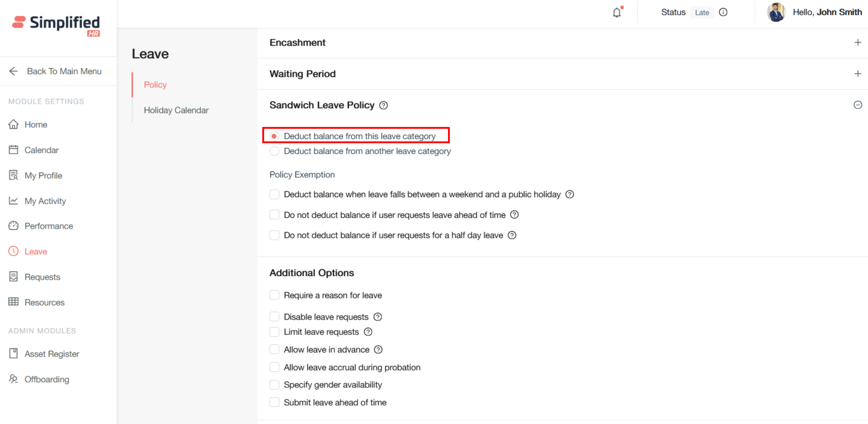This screenshot has height=424, width=868.
Task: Click the Back To Main Menu arrow
Action: tap(13, 71)
